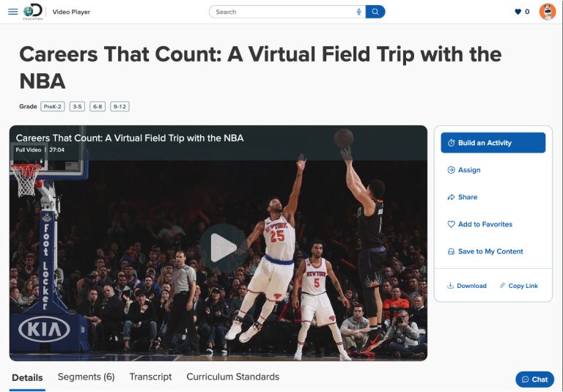Open the Transcript tab
This screenshot has width=563, height=392.
[150, 377]
